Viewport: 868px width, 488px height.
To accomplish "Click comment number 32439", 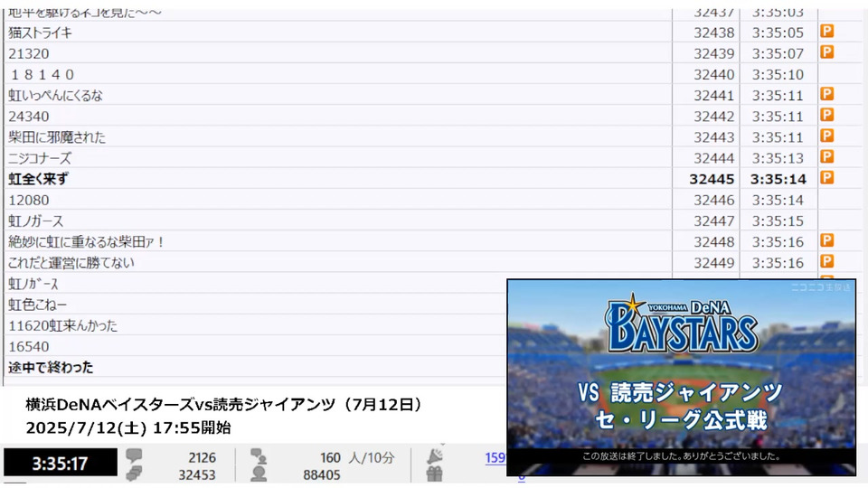I will coord(714,53).
